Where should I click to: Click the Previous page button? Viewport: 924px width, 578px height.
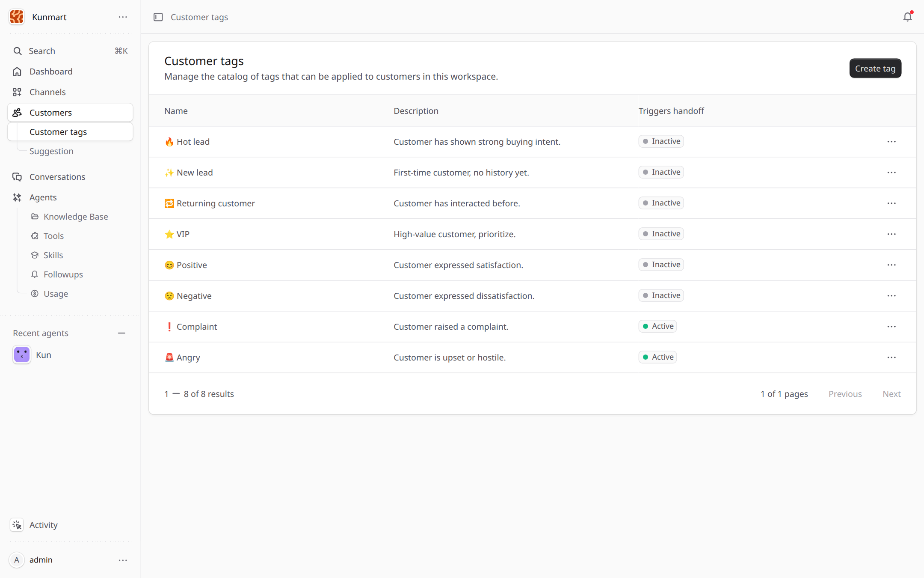(845, 394)
